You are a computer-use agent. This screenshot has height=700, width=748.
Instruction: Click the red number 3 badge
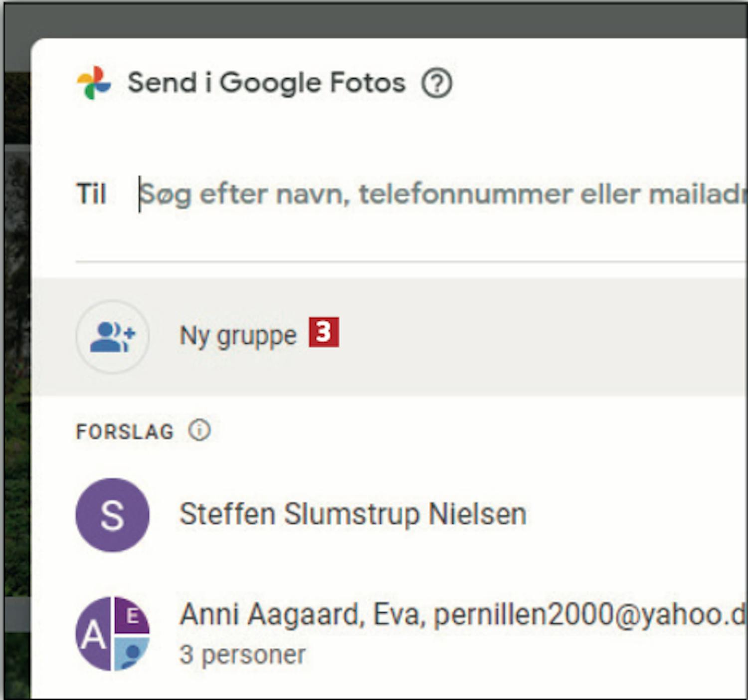pos(324,332)
